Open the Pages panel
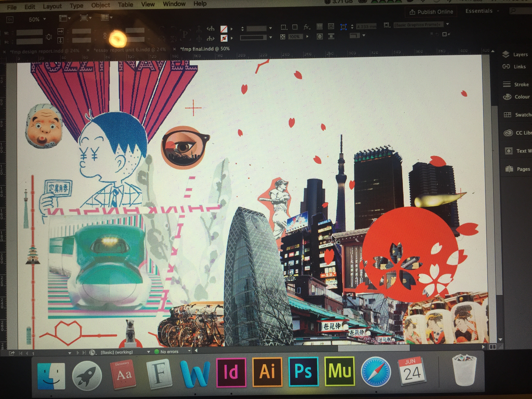Image resolution: width=532 pixels, height=399 pixels. [517, 169]
